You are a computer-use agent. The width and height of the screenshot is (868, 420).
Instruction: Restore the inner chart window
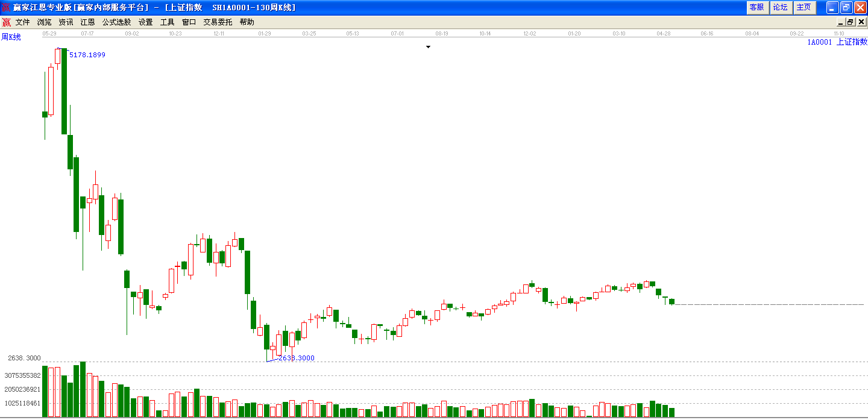click(x=851, y=22)
